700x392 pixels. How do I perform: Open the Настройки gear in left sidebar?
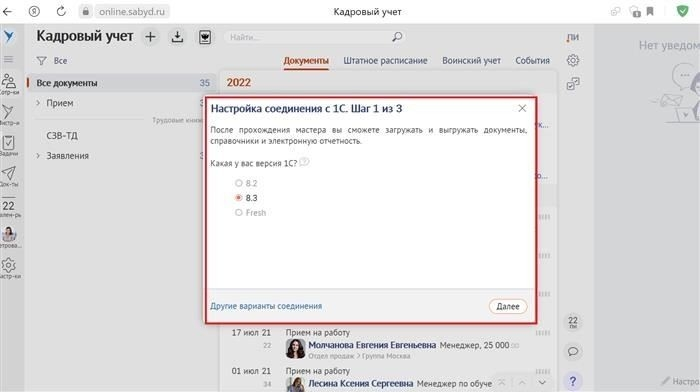(x=8, y=268)
